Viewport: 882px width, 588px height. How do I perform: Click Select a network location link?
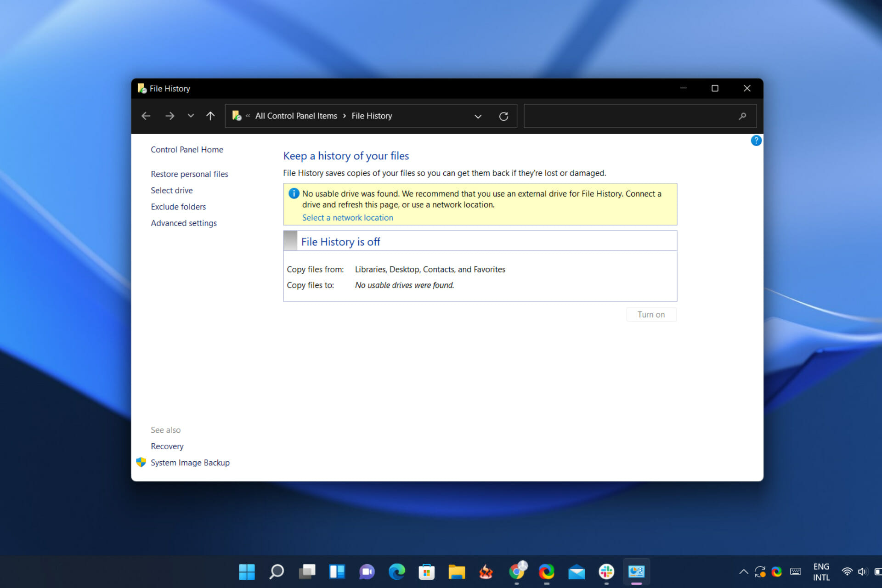[348, 218]
